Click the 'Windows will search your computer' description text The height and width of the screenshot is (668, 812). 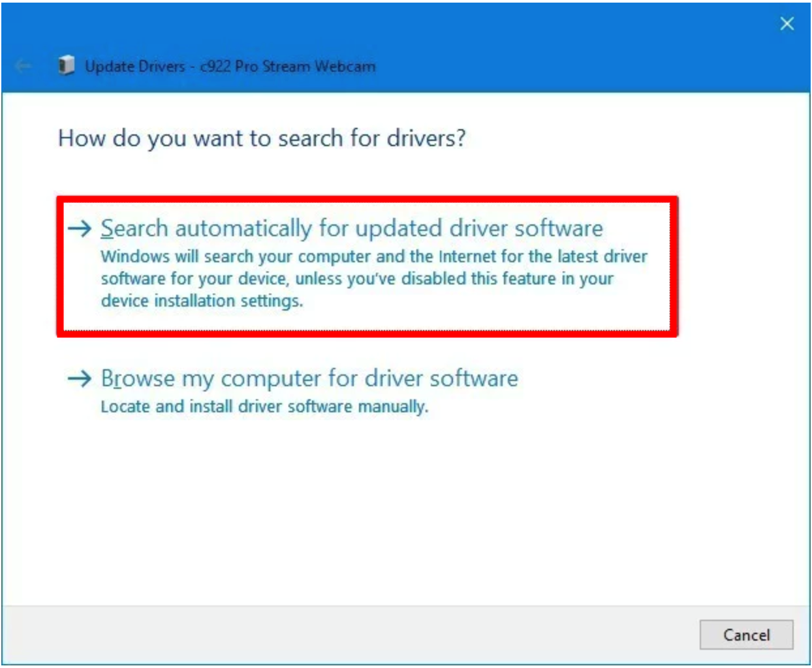click(374, 279)
